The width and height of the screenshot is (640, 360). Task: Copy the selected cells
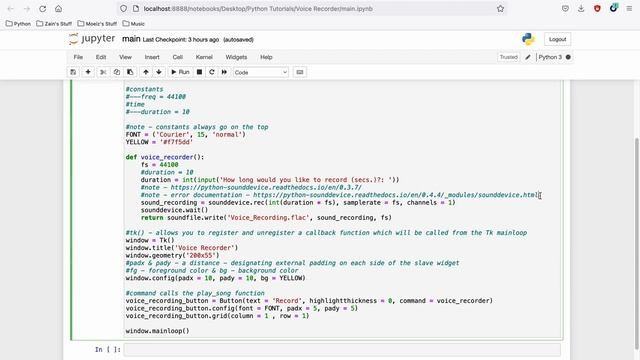coord(117,72)
